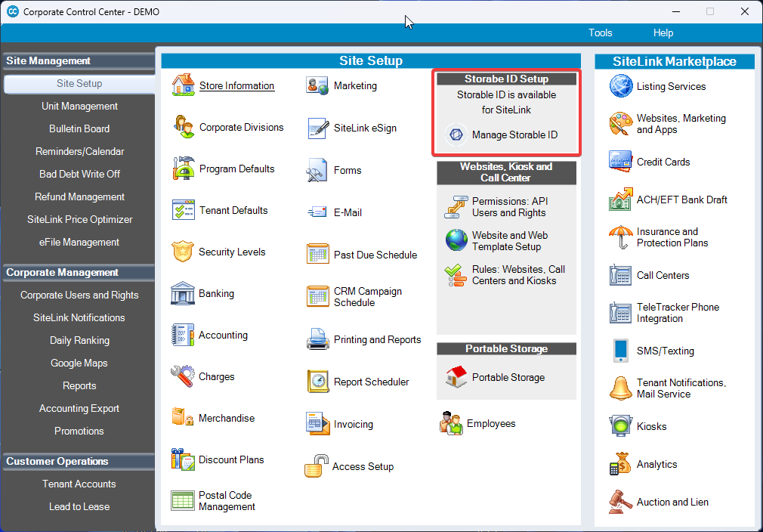Image resolution: width=763 pixels, height=532 pixels.
Task: Open the Bulletin Board section
Action: point(79,128)
